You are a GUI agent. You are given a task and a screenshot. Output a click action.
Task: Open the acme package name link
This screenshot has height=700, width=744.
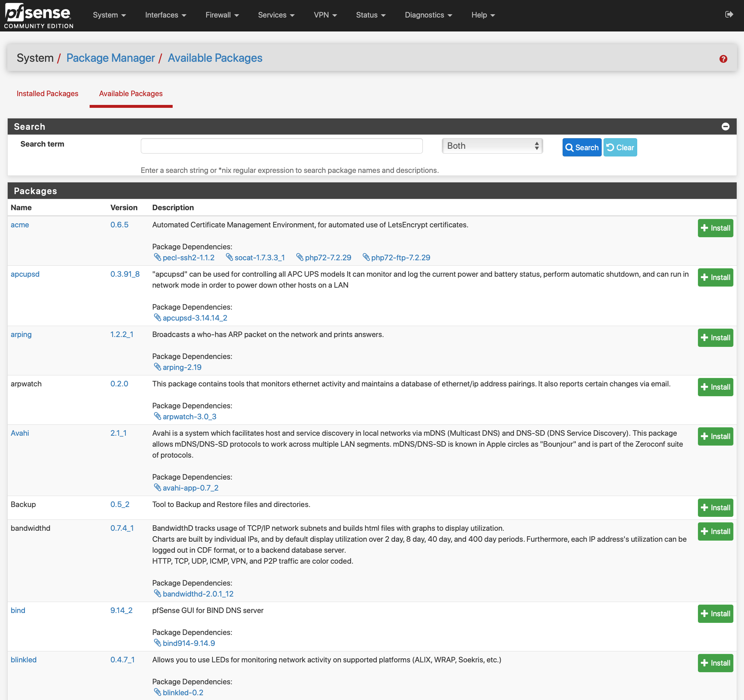point(20,225)
